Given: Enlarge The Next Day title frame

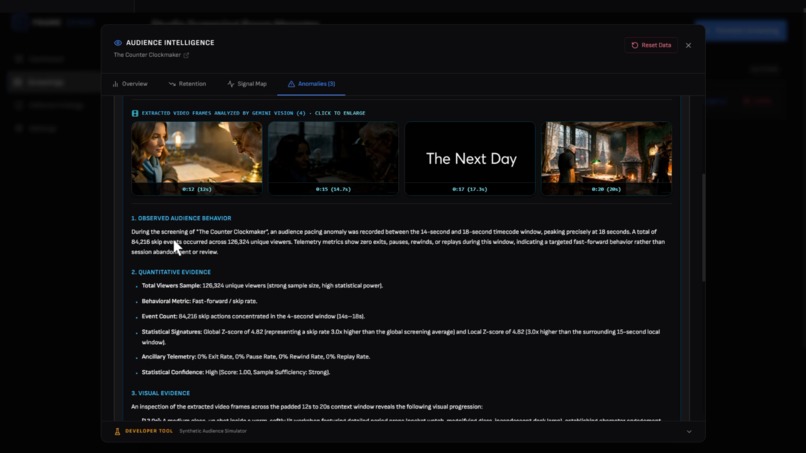Looking at the screenshot, I should 470,158.
